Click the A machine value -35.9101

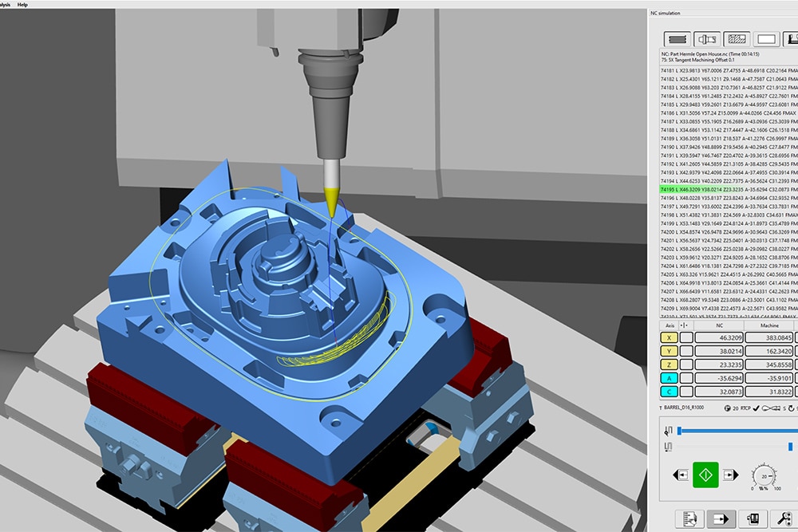click(769, 378)
